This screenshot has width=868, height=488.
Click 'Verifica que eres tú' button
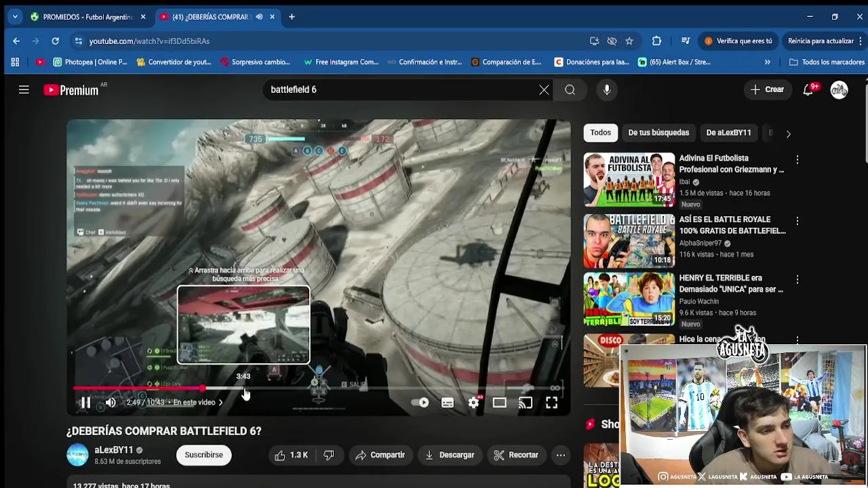pyautogui.click(x=738, y=41)
